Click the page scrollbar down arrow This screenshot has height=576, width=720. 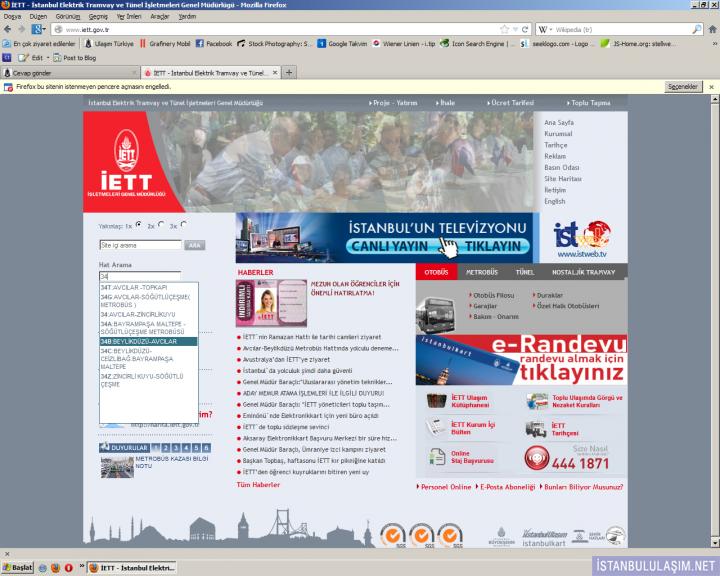pos(714,542)
